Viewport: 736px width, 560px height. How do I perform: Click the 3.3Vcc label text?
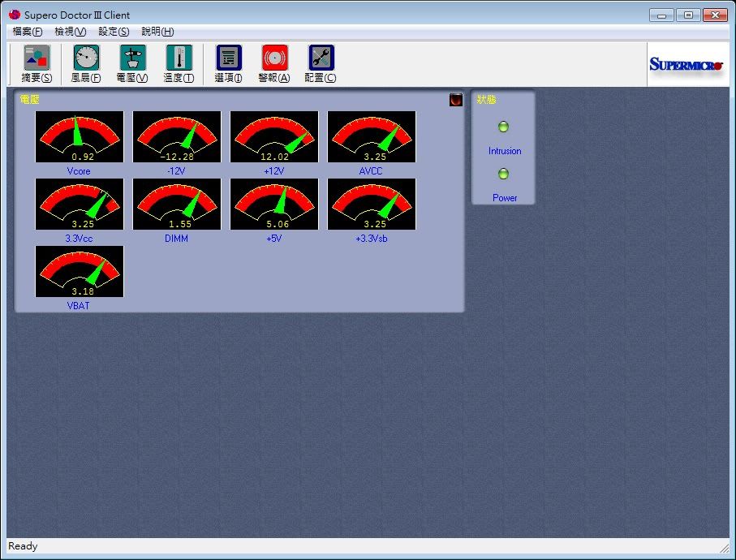tap(79, 239)
